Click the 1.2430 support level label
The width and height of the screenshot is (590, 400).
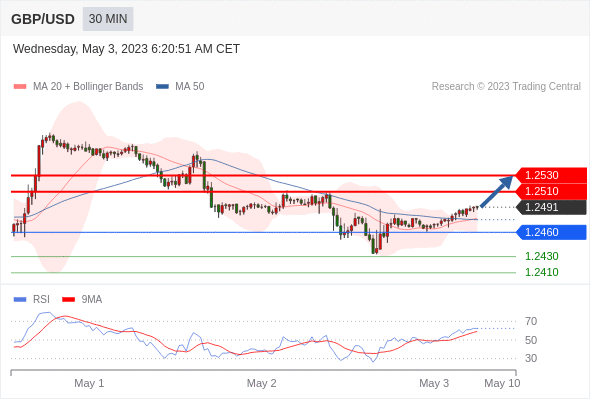coord(542,256)
